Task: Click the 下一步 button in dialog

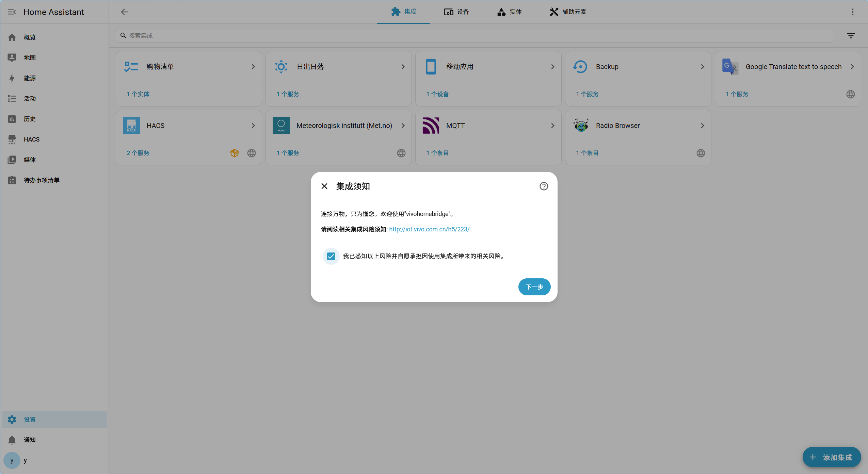Action: coord(534,287)
